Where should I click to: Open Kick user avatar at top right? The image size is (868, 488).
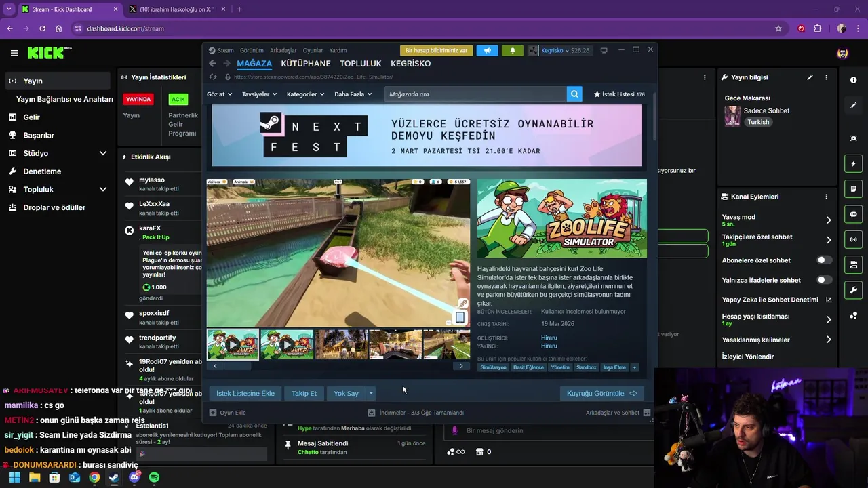pos(842,53)
